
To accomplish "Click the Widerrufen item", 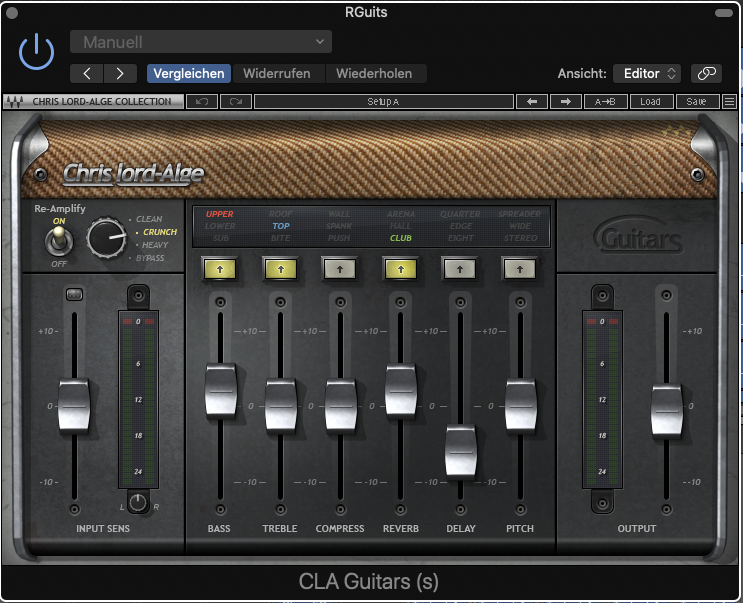I will pyautogui.click(x=276, y=73).
